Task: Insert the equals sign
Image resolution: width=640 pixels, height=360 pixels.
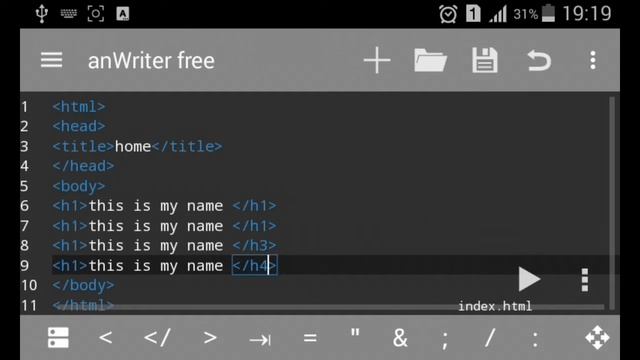Action: 310,338
